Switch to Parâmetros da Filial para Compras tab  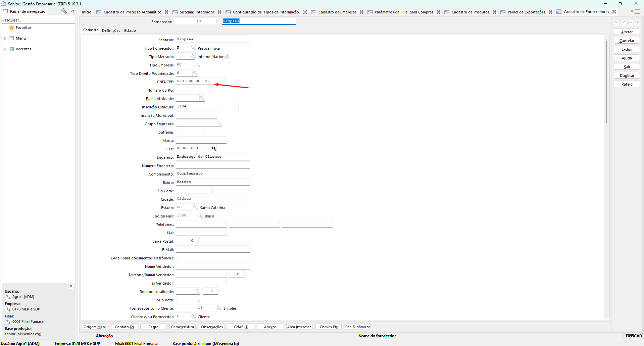[404, 12]
